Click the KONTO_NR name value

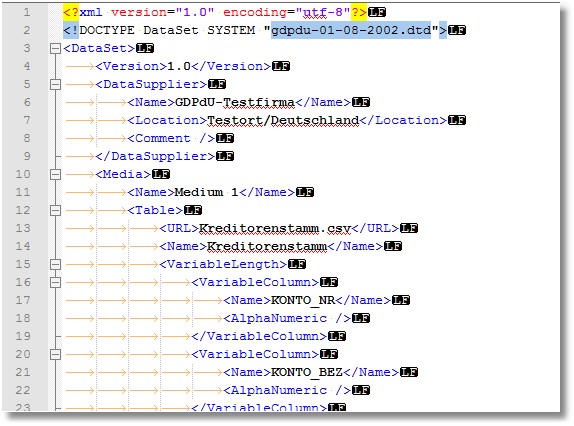303,300
